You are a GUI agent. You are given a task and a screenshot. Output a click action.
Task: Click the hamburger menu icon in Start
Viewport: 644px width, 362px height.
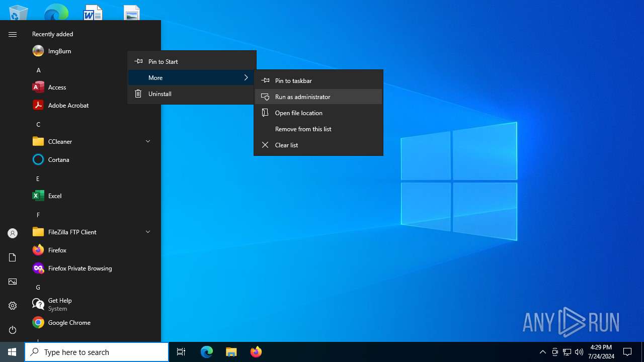[13, 34]
